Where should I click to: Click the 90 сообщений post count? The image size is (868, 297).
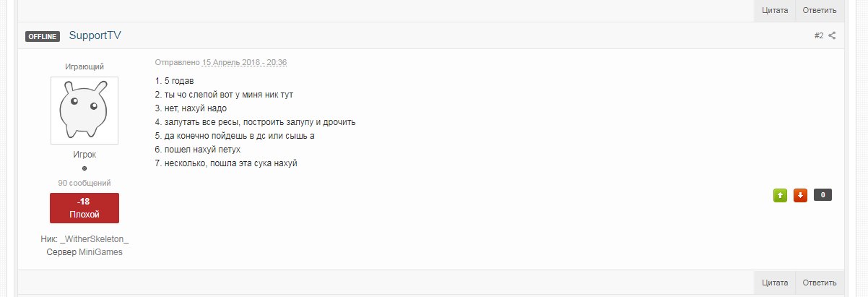point(84,183)
